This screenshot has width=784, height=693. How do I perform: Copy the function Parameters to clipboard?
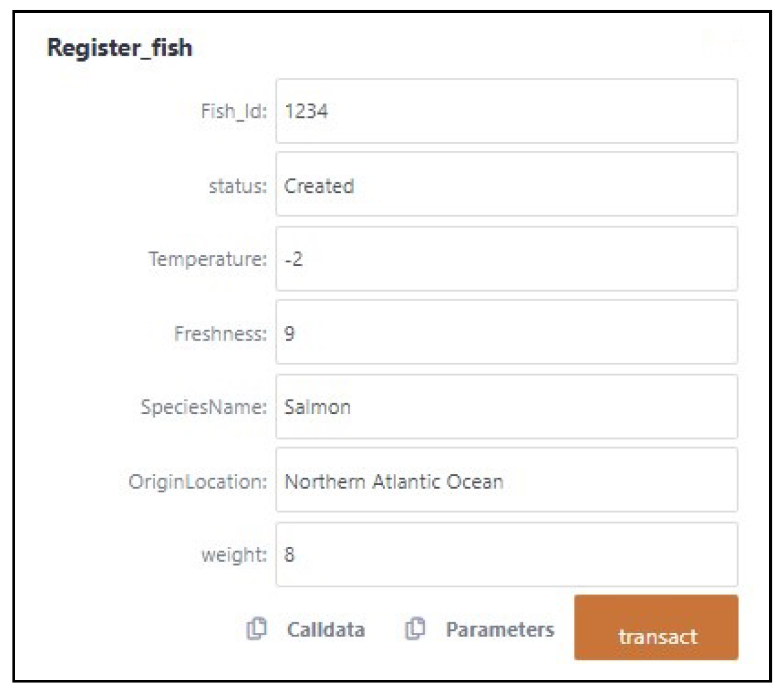pos(414,626)
